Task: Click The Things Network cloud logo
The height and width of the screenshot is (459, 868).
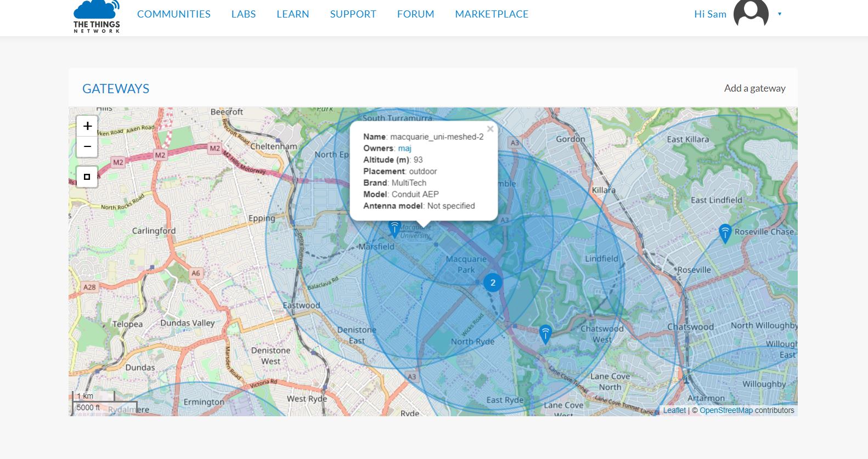Action: (97, 16)
